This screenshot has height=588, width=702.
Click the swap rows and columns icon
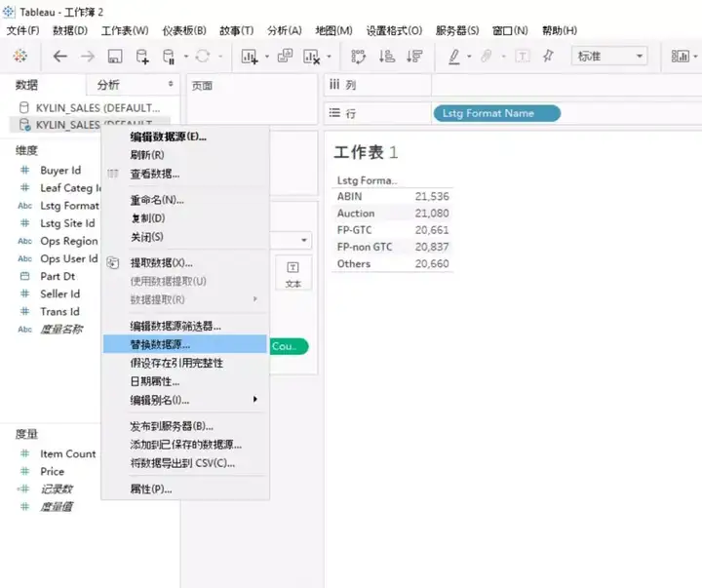(x=358, y=57)
